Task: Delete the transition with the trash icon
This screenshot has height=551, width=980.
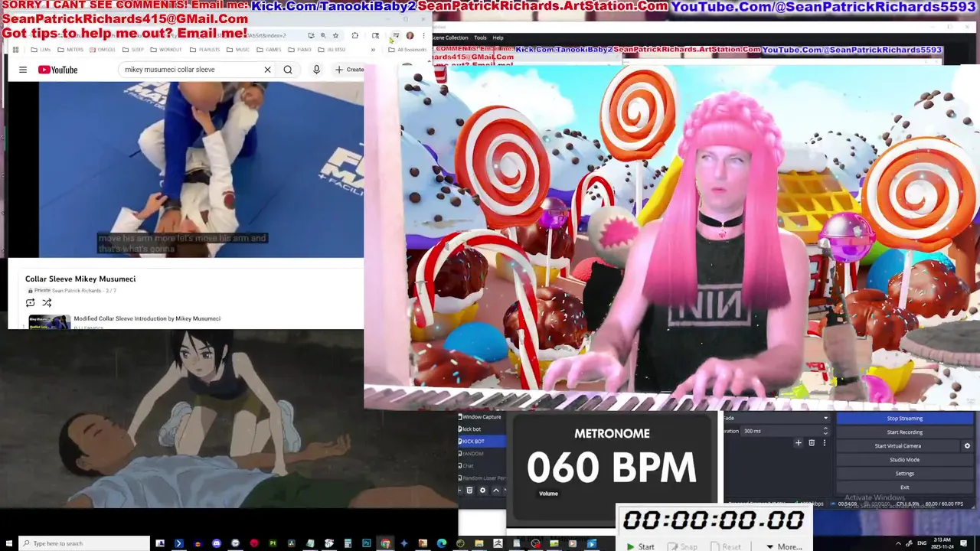Action: click(x=812, y=443)
